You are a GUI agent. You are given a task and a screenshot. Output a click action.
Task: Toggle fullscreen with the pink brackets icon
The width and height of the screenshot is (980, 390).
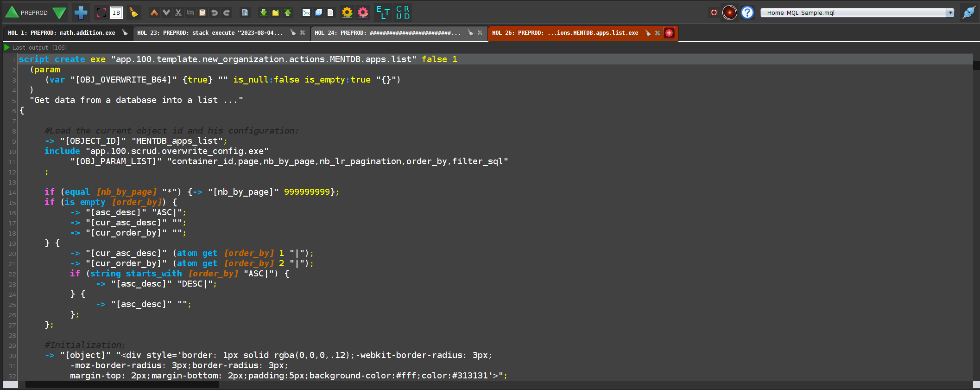(101, 13)
